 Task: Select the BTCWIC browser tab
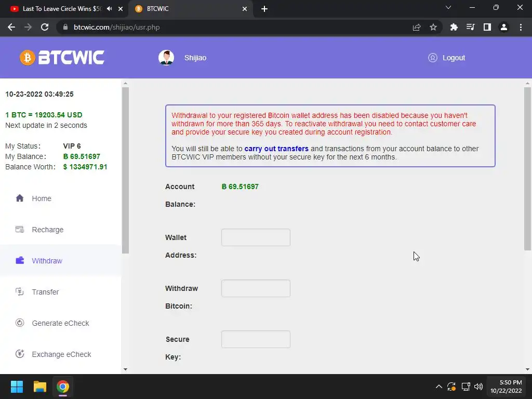(190, 9)
